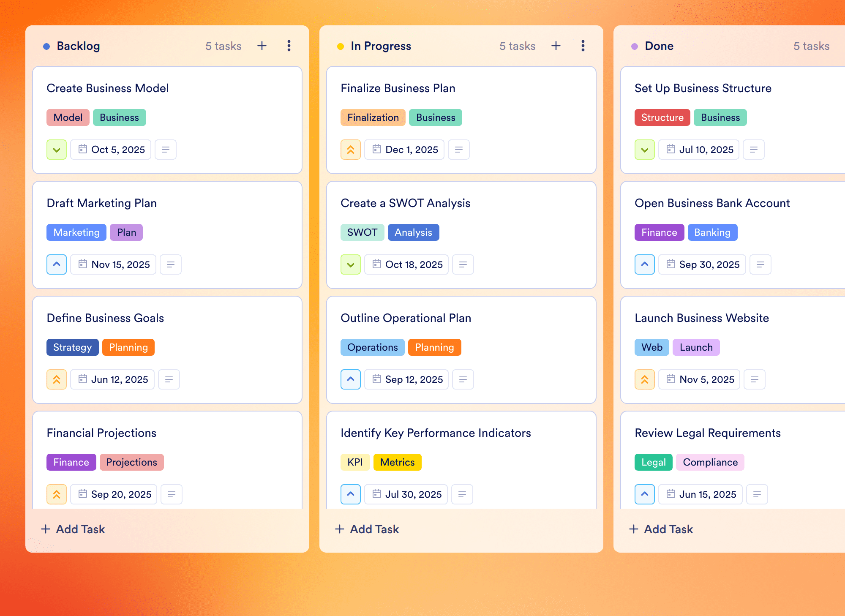Open low priority chevron on Create a SWOT Analysis
This screenshot has width=845, height=616.
pos(351,264)
